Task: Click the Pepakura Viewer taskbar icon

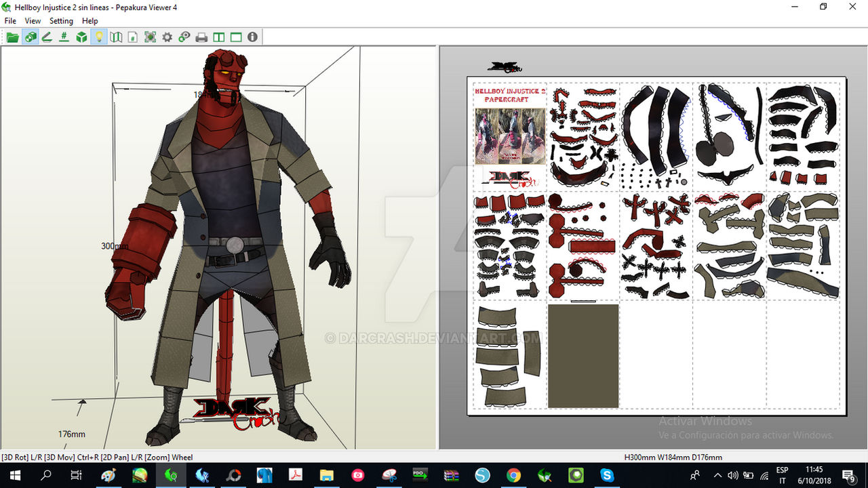Action: 171,476
